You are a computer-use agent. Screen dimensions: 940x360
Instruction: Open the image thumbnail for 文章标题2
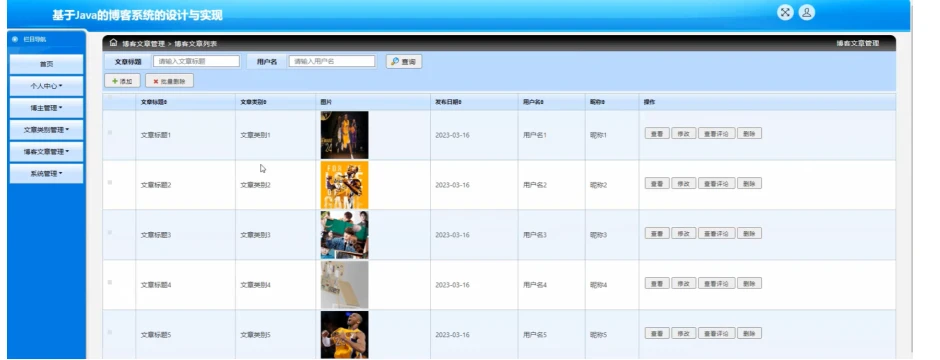click(344, 184)
